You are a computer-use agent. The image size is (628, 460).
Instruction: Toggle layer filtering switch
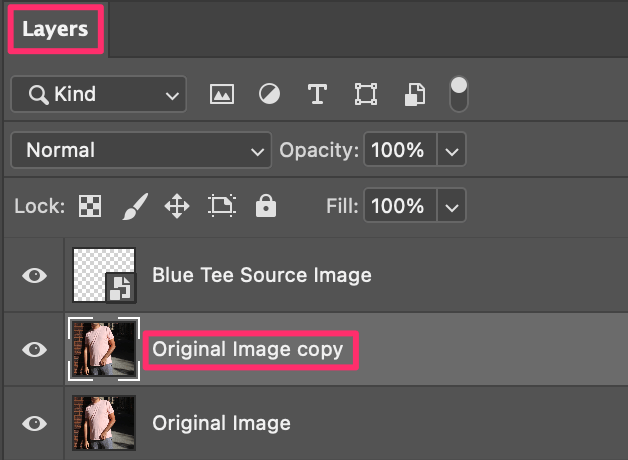pos(459,94)
